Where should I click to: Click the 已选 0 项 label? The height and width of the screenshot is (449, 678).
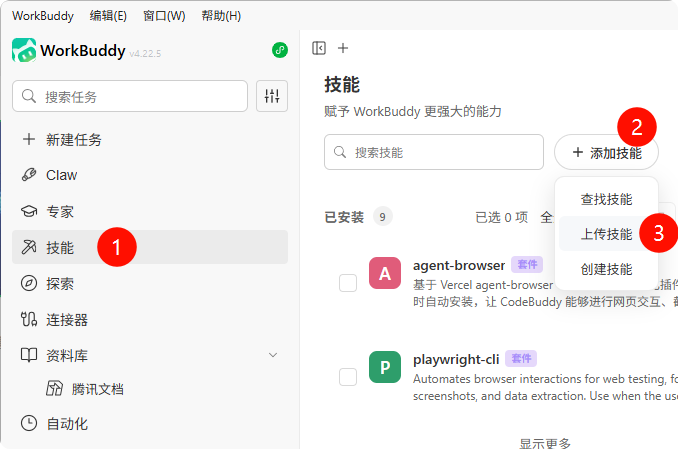(x=502, y=217)
